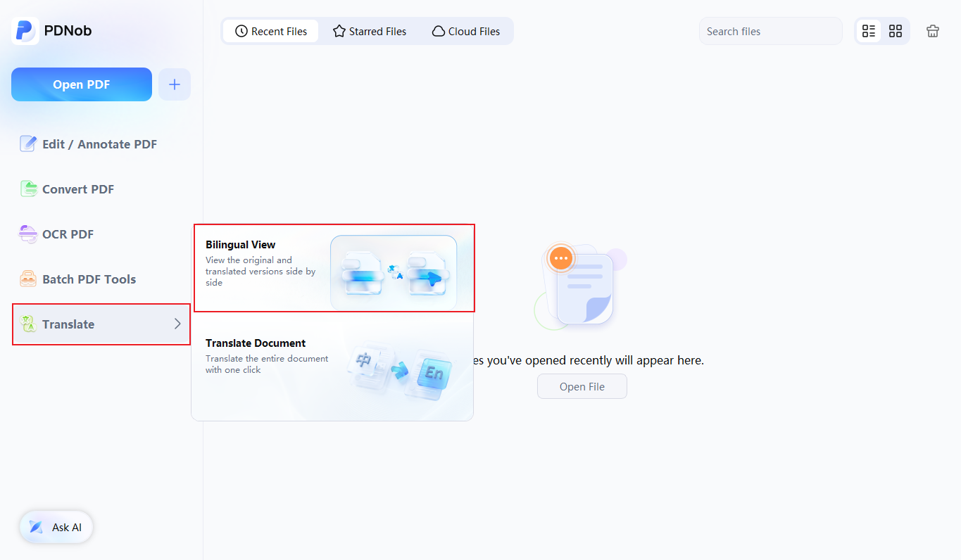961x560 pixels.
Task: Click the Bilingual View preview image
Action: click(394, 273)
